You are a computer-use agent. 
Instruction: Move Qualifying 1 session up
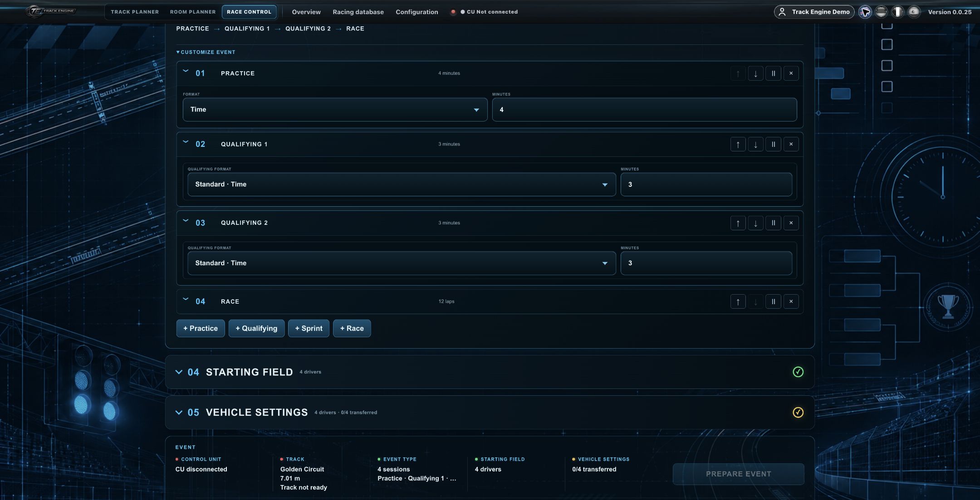[x=738, y=144]
